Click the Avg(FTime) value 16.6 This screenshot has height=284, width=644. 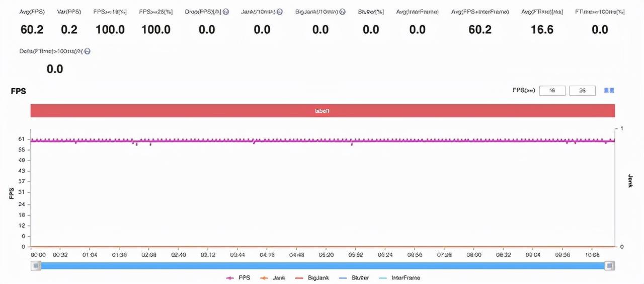coord(542,30)
